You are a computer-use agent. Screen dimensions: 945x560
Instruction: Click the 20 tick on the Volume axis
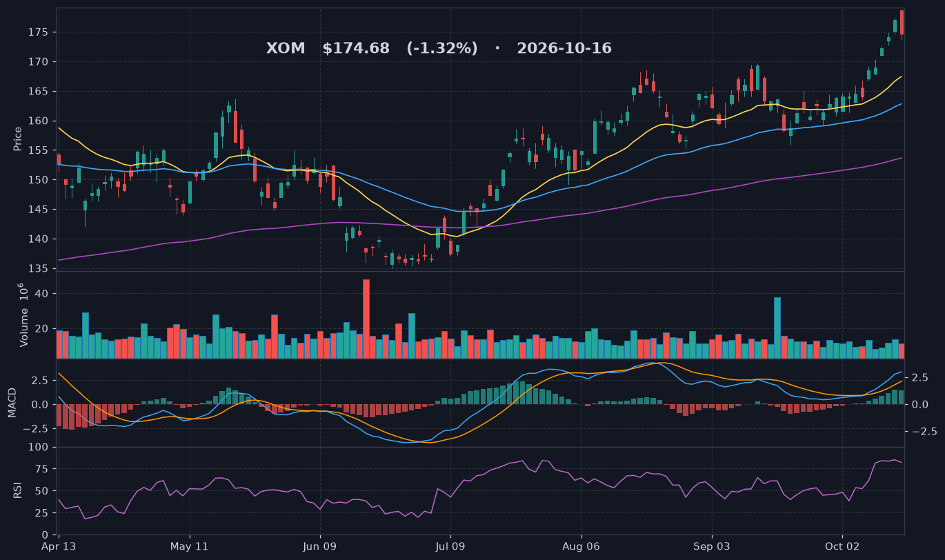click(x=41, y=329)
